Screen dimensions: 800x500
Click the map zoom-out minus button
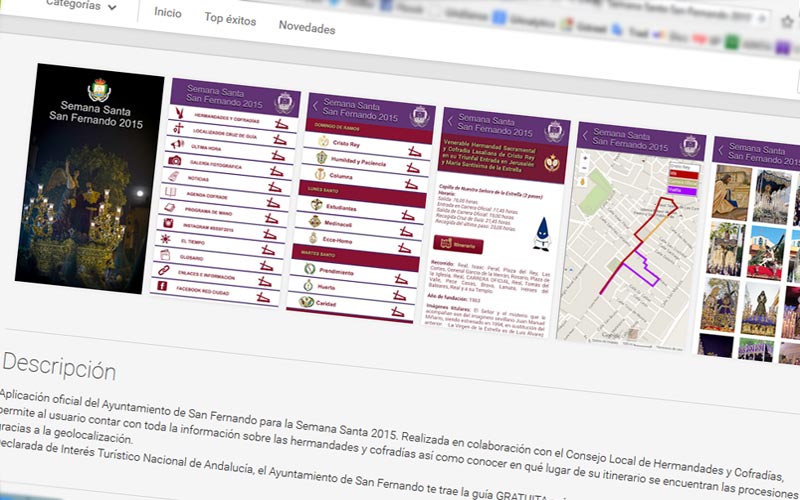[x=584, y=168]
